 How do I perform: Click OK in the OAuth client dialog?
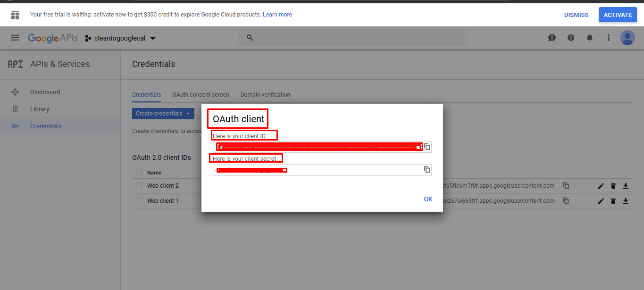pyautogui.click(x=428, y=199)
